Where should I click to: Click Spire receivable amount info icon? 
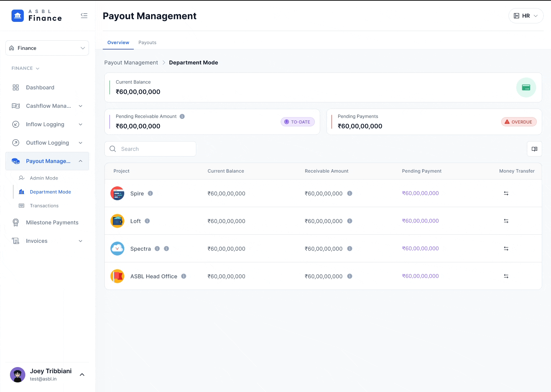(x=350, y=193)
